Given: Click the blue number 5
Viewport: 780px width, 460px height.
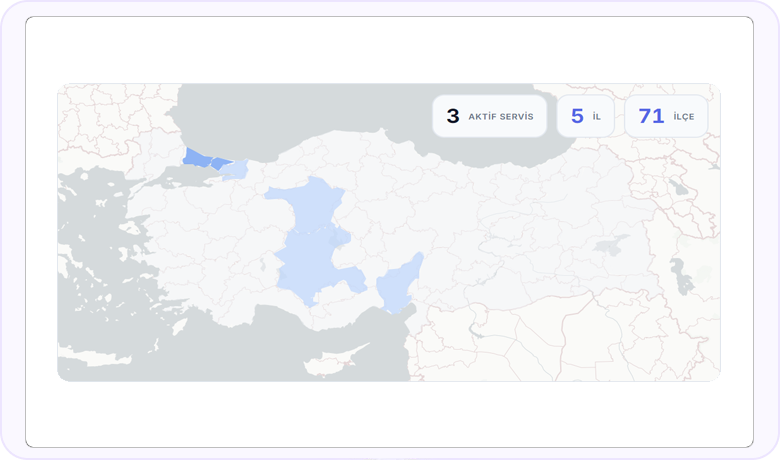Looking at the screenshot, I should point(577,116).
